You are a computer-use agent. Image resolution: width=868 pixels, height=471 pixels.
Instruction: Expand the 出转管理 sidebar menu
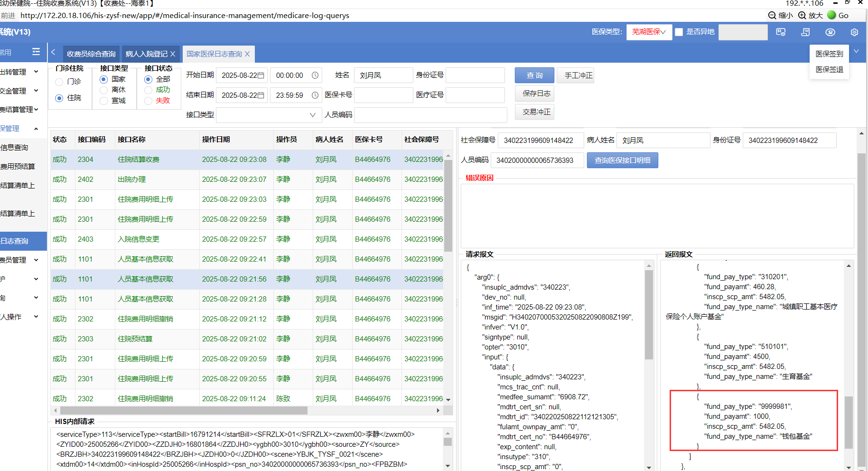click(x=19, y=72)
